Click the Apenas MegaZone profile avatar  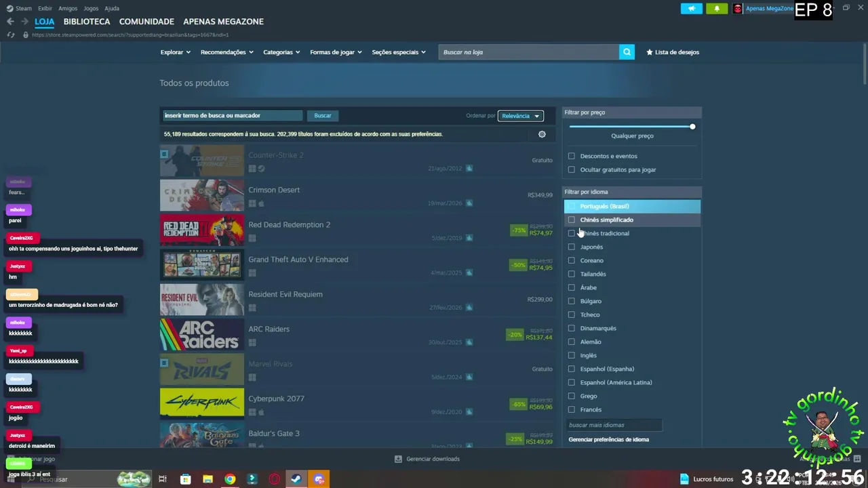click(x=738, y=9)
